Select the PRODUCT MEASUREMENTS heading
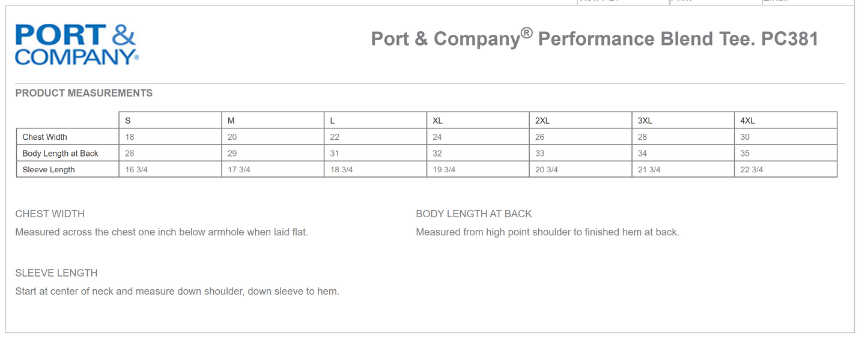 pos(84,93)
